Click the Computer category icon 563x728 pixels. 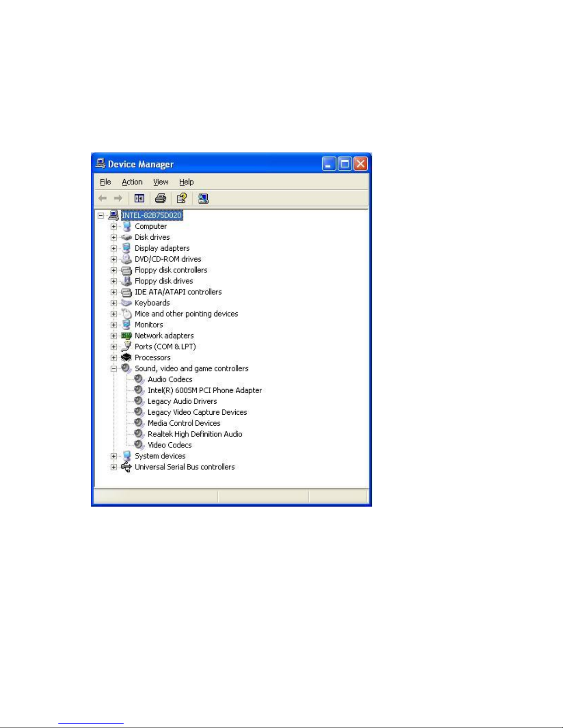(126, 226)
